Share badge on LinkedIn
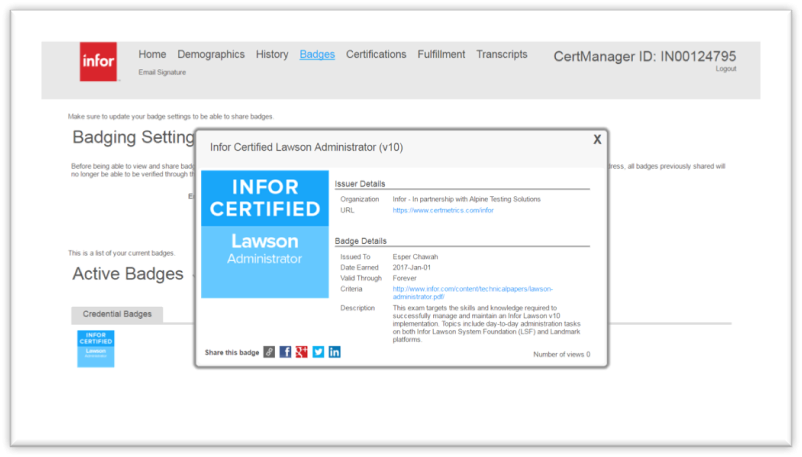 [335, 352]
